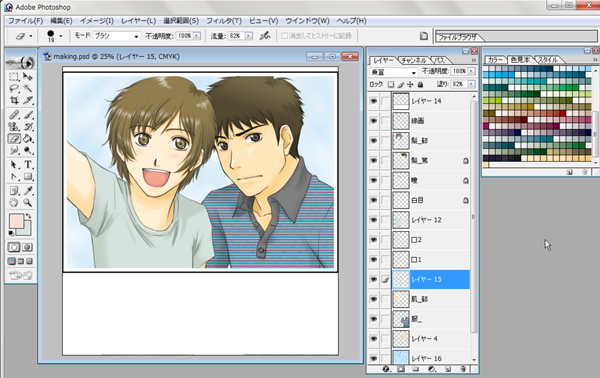This screenshot has width=600, height=378.
Task: Select the Hand tool
Action: 14,202
